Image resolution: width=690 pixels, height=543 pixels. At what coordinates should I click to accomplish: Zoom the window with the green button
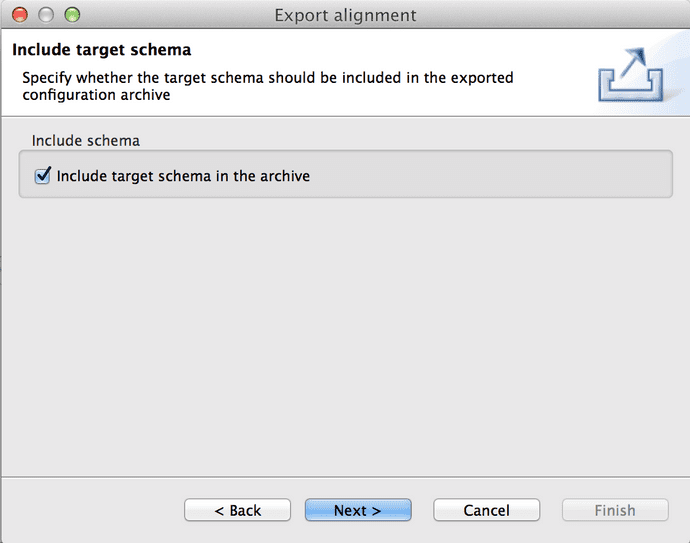pos(71,15)
